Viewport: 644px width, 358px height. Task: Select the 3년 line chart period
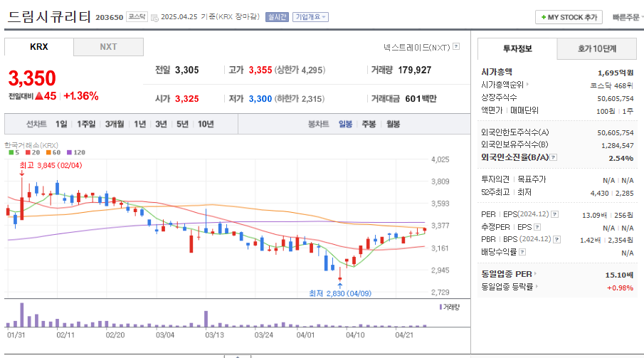click(161, 124)
